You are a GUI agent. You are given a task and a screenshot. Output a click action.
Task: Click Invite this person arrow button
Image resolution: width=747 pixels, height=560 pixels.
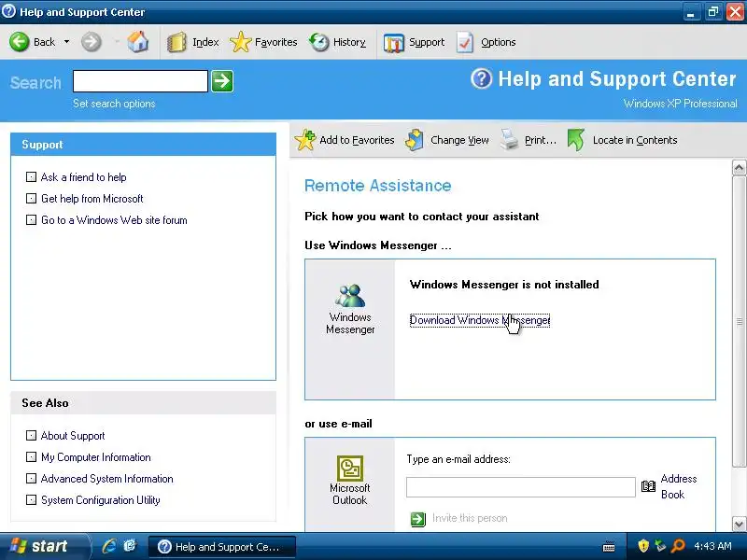click(417, 519)
